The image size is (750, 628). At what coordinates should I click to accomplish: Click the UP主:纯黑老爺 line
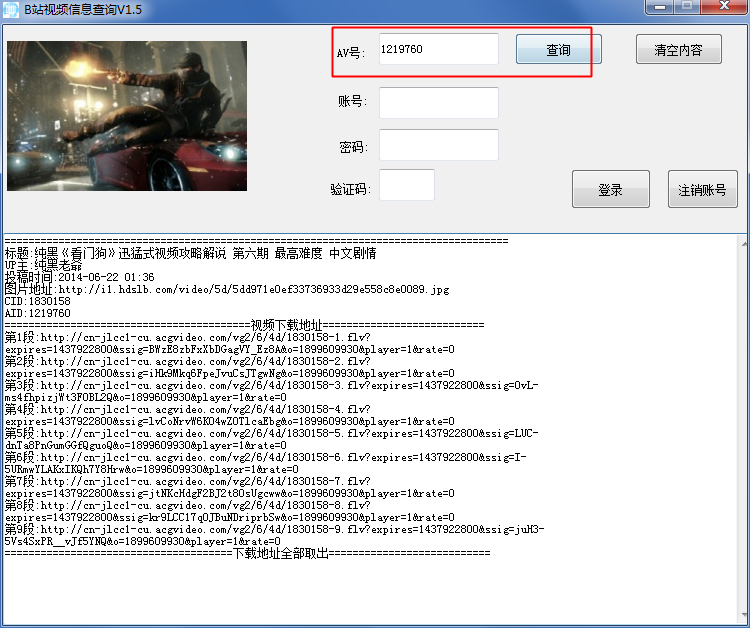click(x=44, y=265)
